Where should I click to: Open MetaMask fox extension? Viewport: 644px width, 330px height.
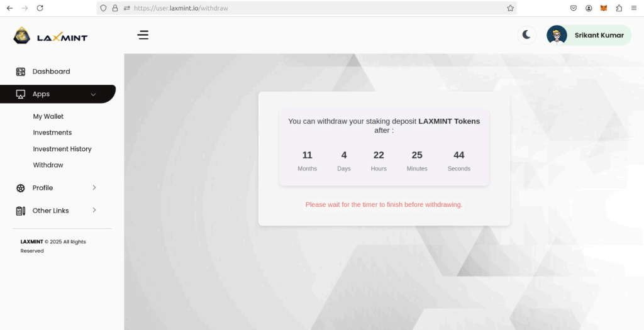(x=604, y=8)
